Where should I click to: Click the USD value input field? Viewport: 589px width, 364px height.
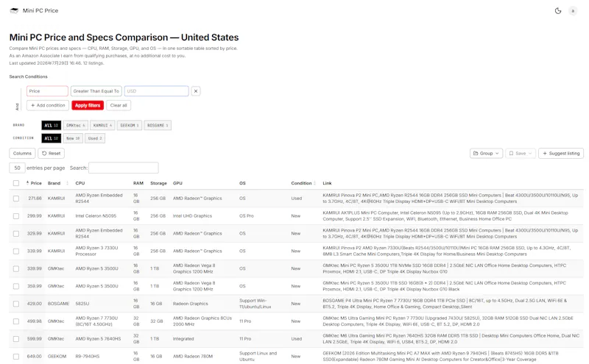pos(156,91)
